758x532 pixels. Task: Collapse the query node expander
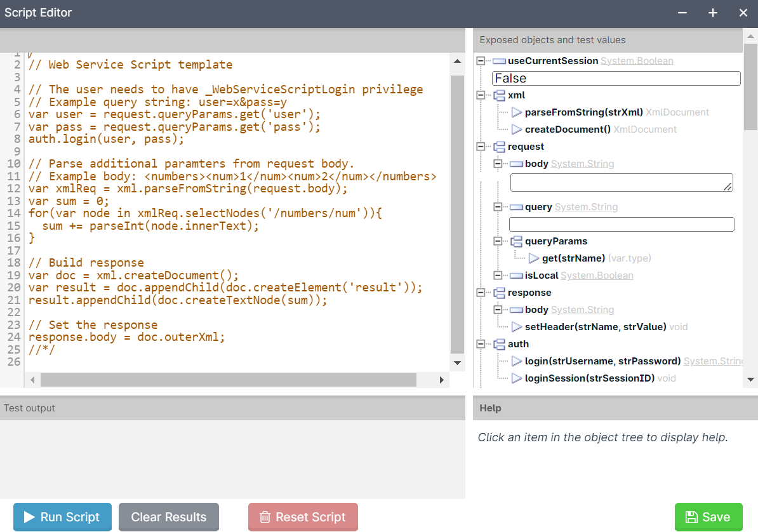click(498, 207)
